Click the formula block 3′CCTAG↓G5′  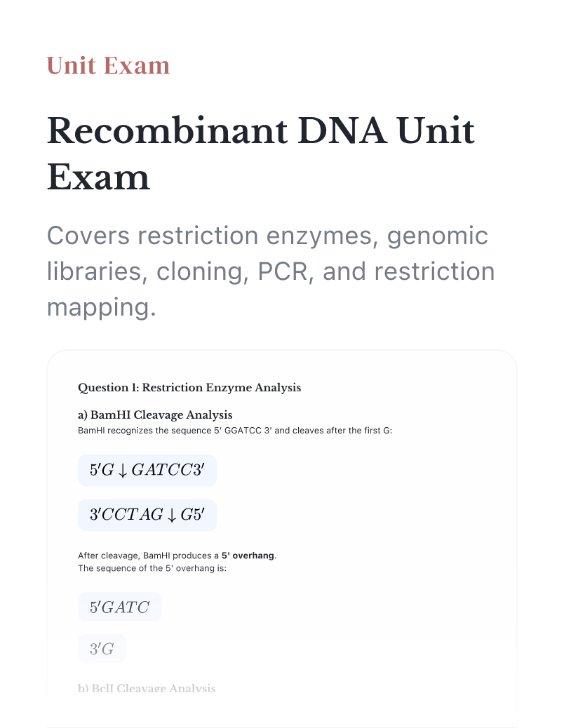147,515
